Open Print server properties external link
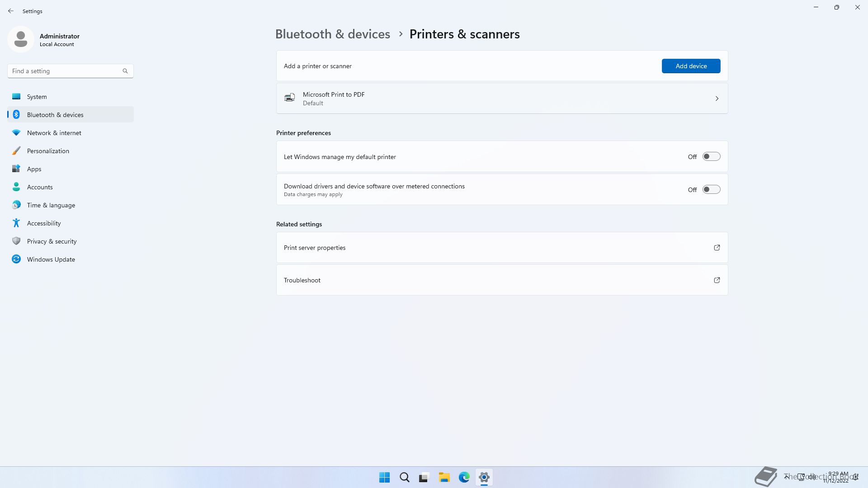Viewport: 868px width, 488px height. [717, 248]
